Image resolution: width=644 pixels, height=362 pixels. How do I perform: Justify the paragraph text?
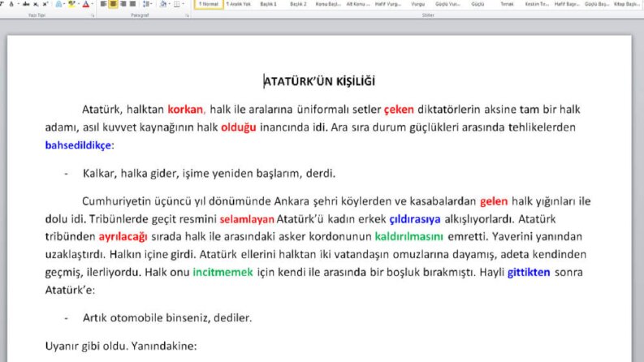(132, 4)
